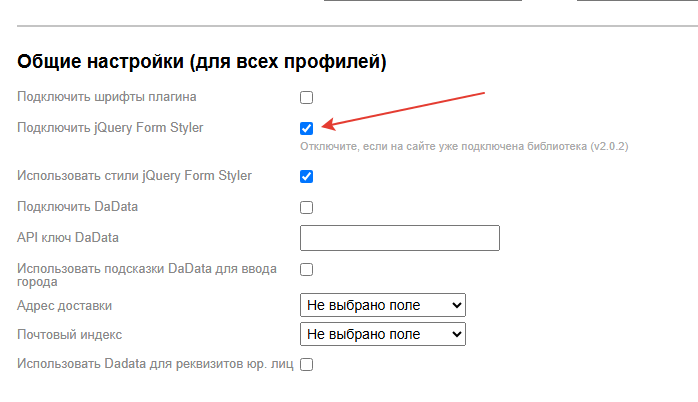Uncheck 'Использовать стили jQuery Form Styler' checkbox
This screenshot has height=402, width=698.
306,176
